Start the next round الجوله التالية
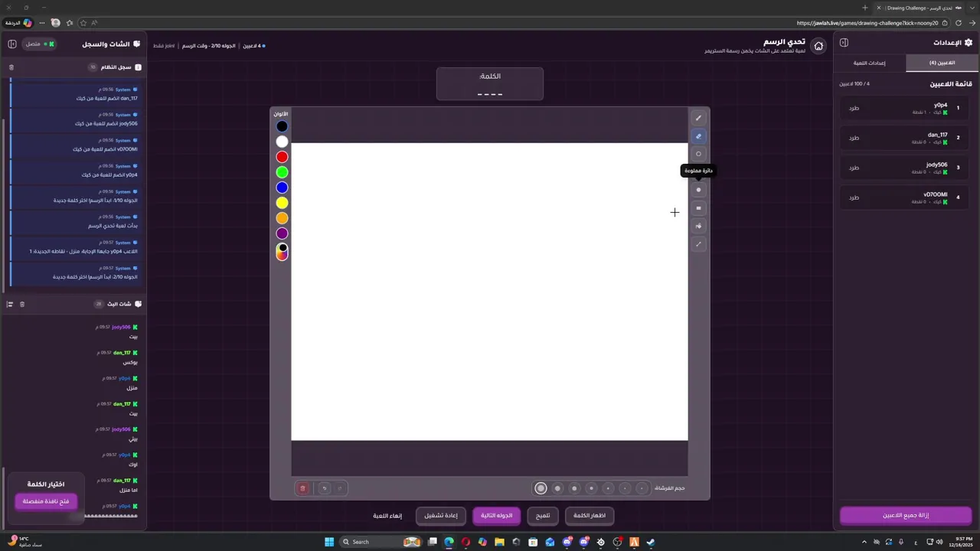980x551 pixels. 496,516
